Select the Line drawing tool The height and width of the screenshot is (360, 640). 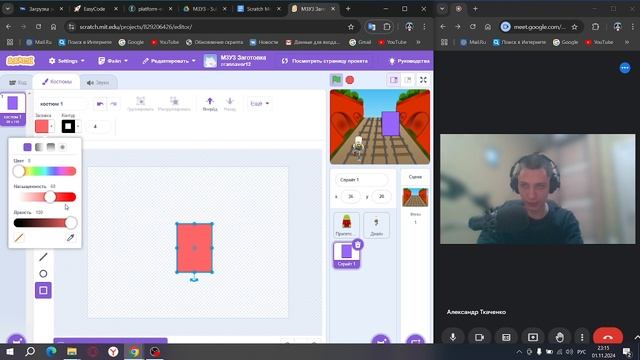coord(43,257)
